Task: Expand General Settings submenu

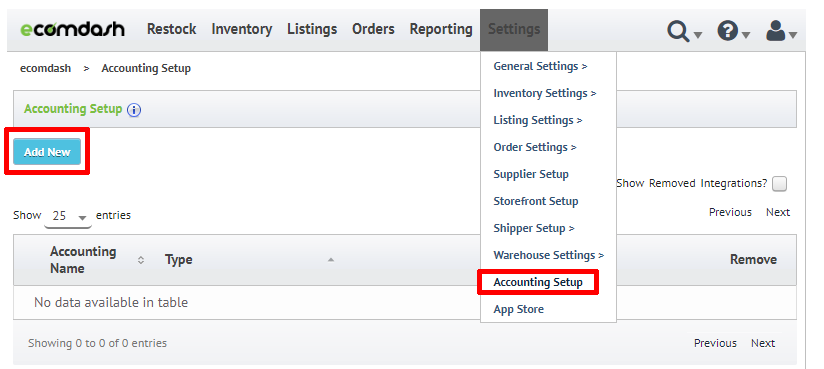Action: [540, 66]
